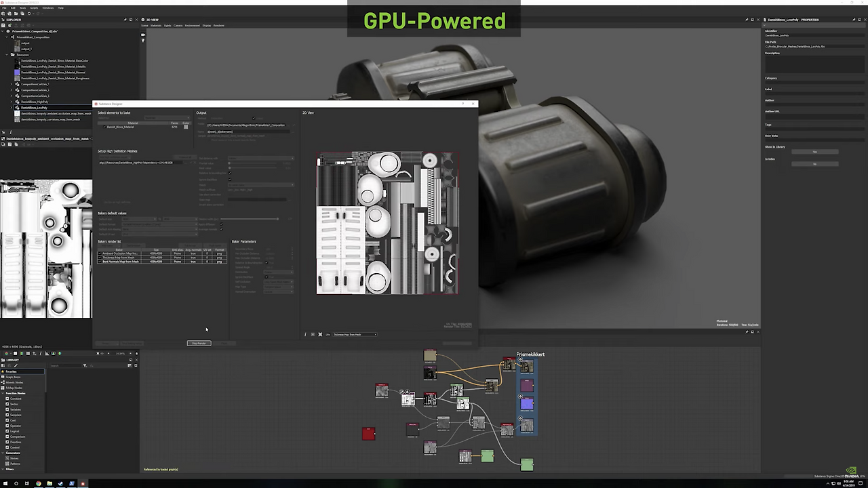Click the output Folder path field
Image resolution: width=868 pixels, height=488 pixels.
pos(245,125)
